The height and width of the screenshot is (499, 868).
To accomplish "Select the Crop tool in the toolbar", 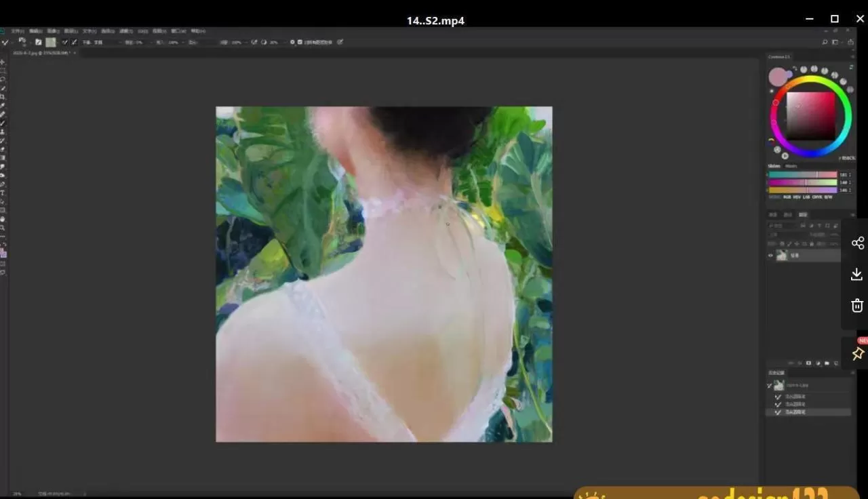I will click(x=3, y=97).
